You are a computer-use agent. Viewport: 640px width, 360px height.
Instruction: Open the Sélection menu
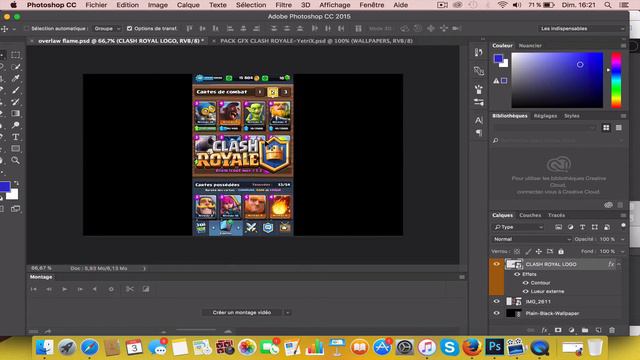251,5
